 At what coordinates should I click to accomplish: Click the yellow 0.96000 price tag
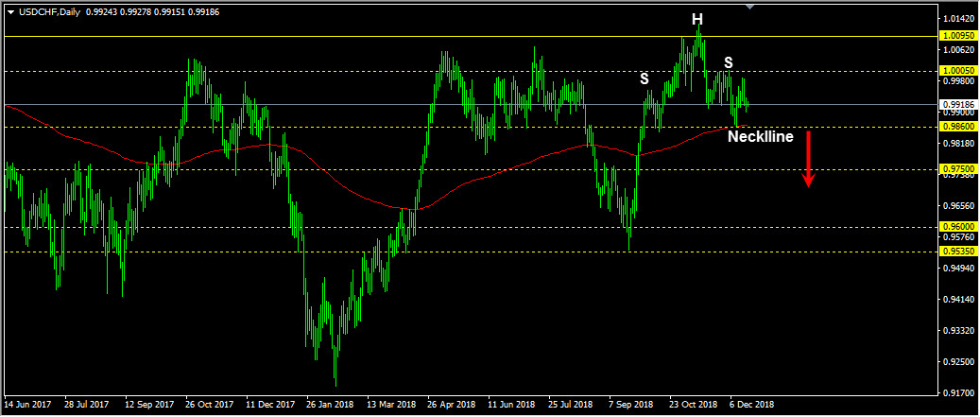[x=957, y=227]
